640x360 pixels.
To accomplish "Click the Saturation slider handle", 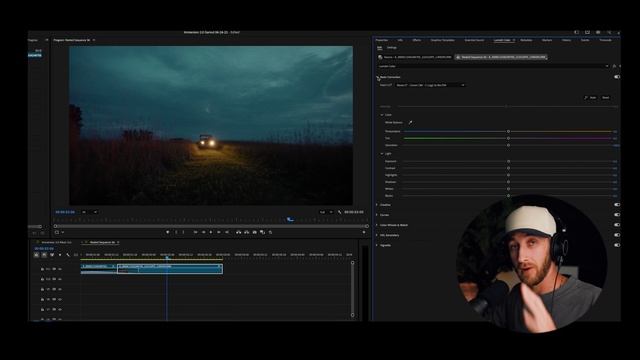I will (508, 145).
